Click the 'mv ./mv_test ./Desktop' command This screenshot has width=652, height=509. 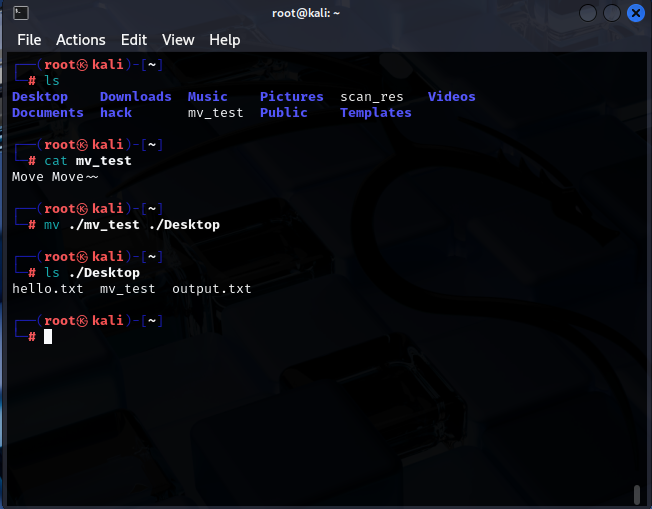132,225
